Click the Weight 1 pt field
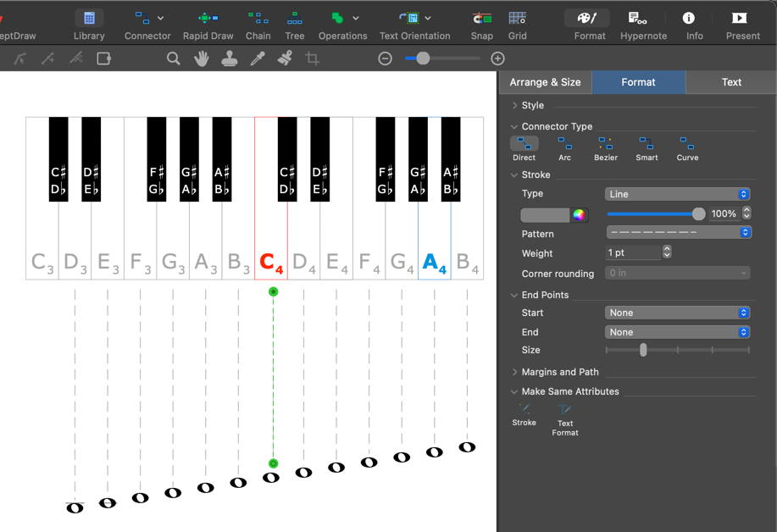The image size is (777, 532). [633, 252]
